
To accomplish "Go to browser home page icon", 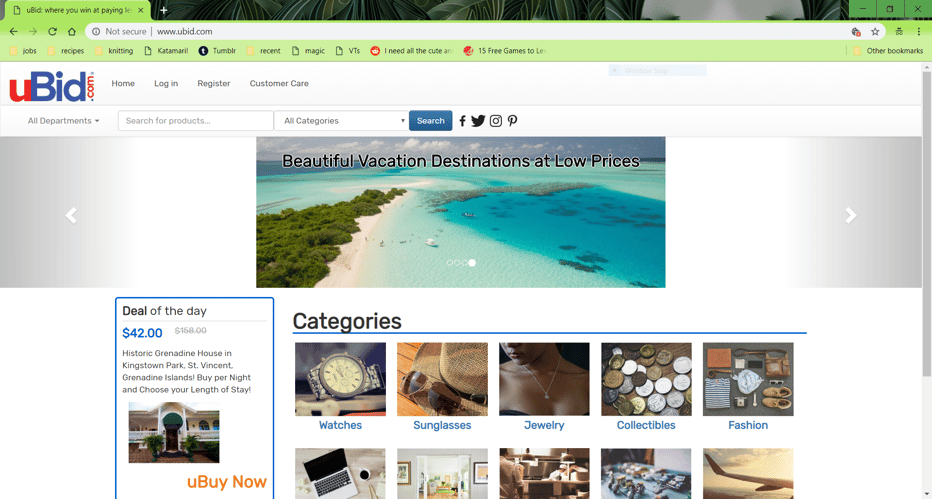I will [x=72, y=31].
